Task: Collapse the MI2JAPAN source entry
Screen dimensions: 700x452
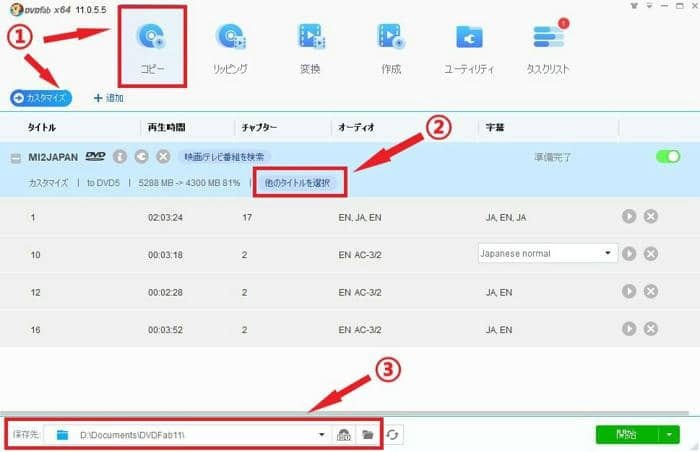Action: point(16,157)
